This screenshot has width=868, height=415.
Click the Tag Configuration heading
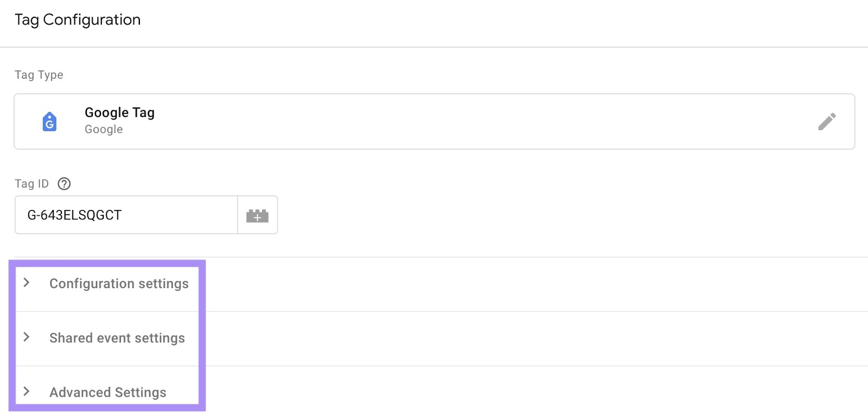tap(78, 20)
